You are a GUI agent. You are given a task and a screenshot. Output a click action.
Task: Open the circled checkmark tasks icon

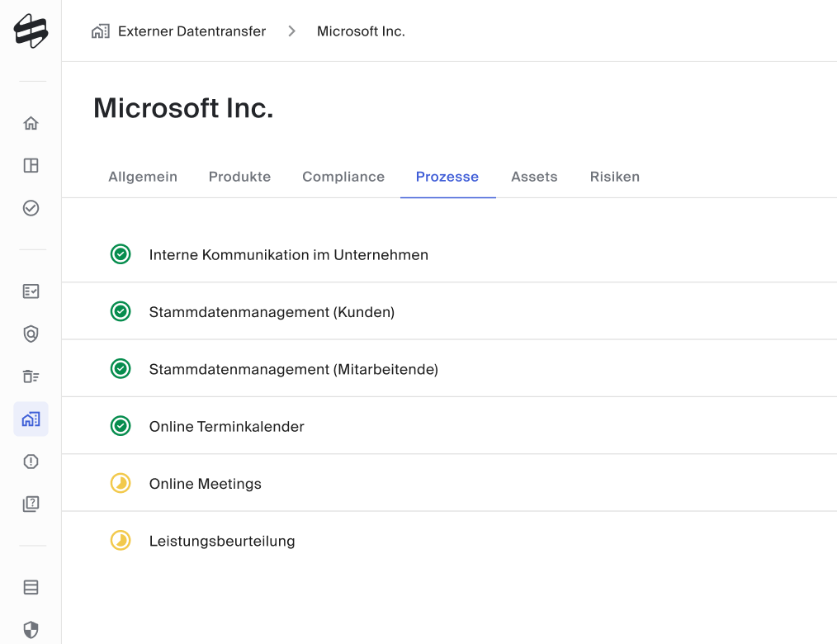(x=31, y=208)
